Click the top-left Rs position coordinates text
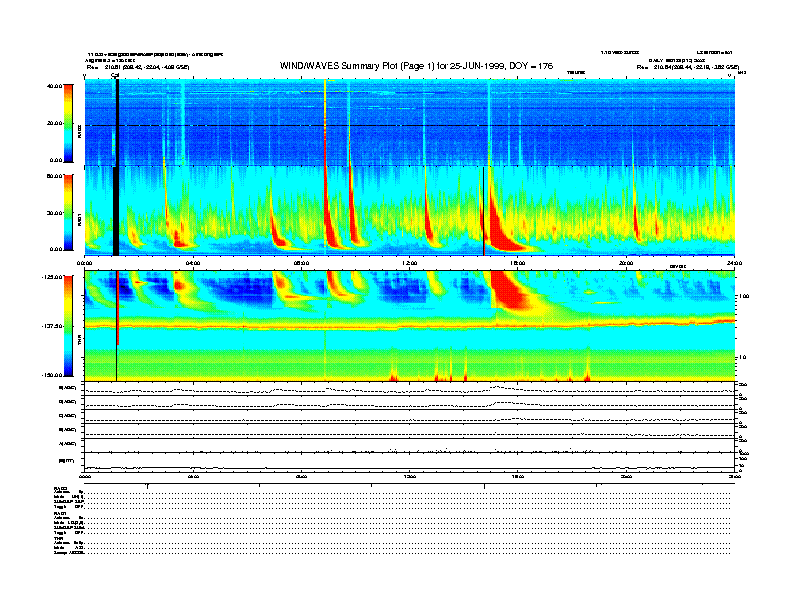 [138, 67]
